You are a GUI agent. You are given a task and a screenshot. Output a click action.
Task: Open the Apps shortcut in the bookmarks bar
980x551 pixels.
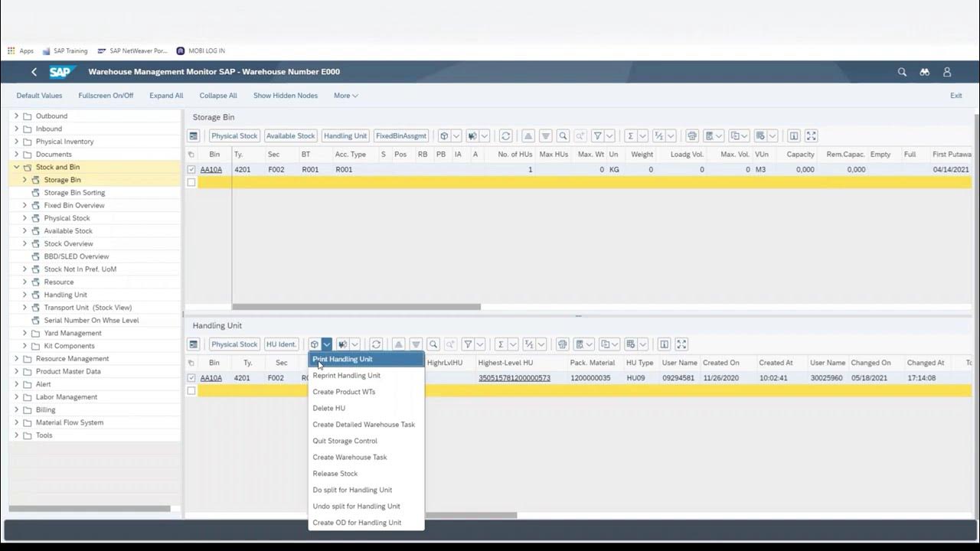21,51
